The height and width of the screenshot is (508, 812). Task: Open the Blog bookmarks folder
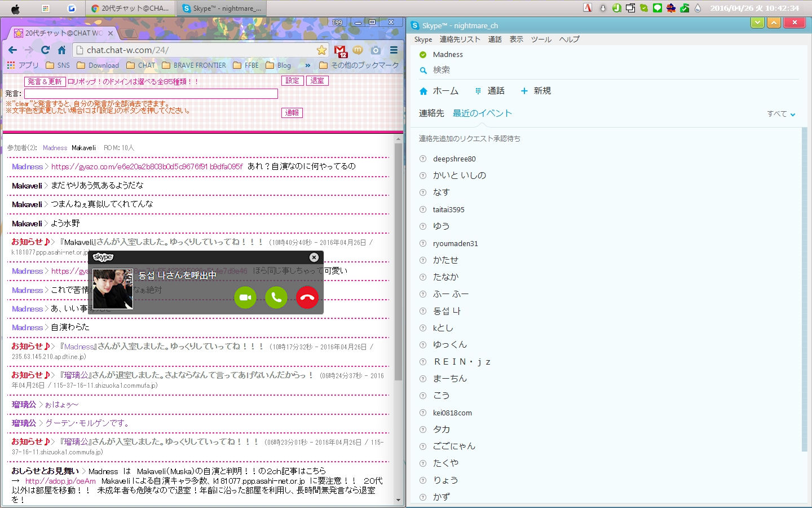pyautogui.click(x=279, y=65)
